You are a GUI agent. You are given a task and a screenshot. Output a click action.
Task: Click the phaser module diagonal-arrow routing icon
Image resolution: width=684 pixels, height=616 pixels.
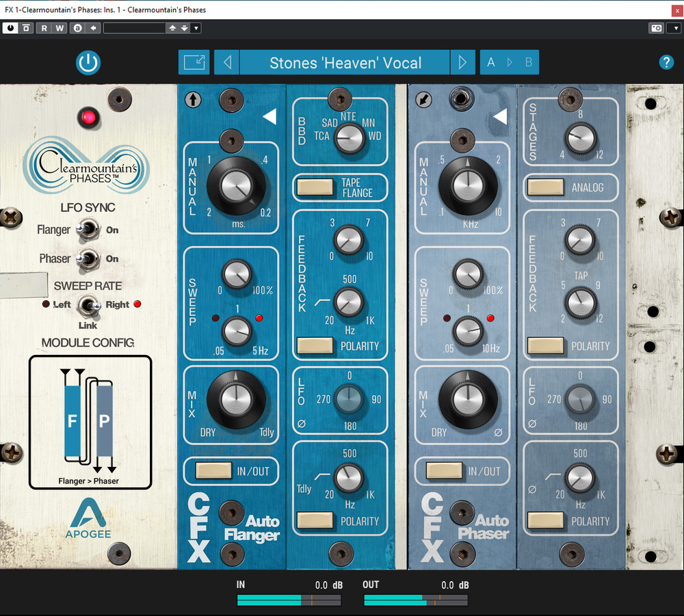[x=423, y=100]
